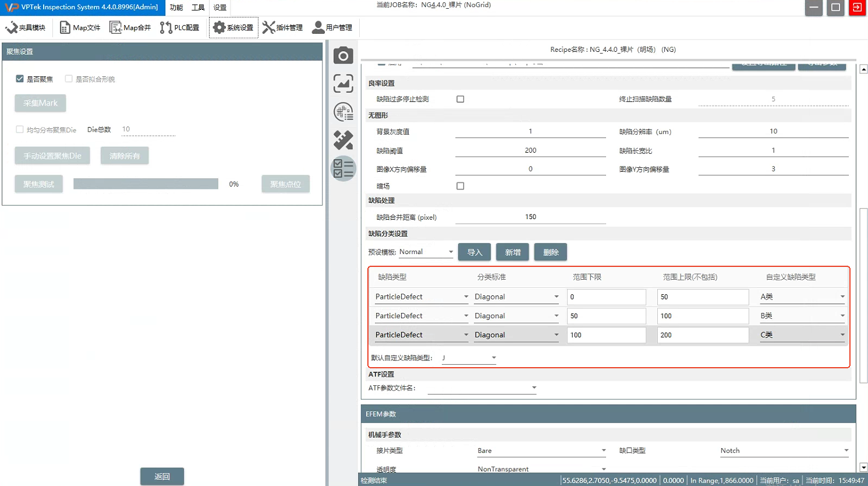Select the ruler and pencil measurement icon
This screenshot has height=486, width=868.
click(x=343, y=140)
